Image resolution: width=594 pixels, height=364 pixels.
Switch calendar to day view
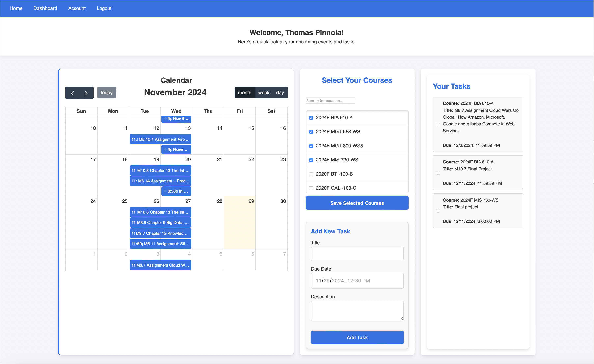[x=280, y=92]
